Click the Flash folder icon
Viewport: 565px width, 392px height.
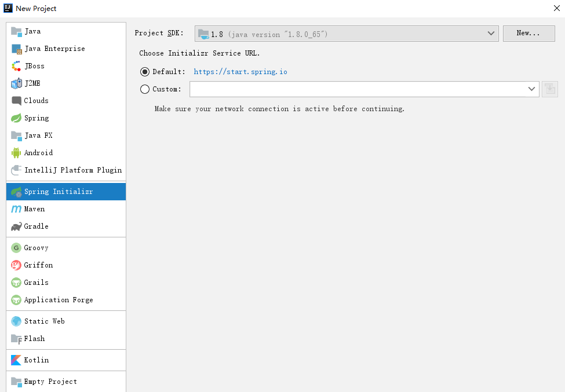(17, 339)
